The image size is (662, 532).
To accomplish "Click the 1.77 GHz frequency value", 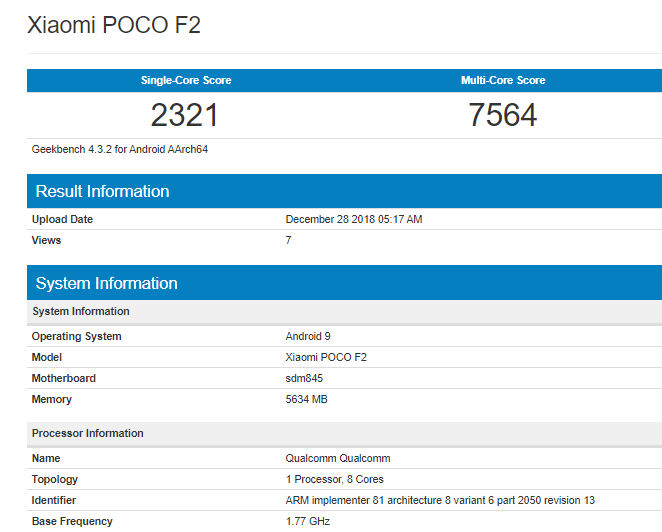I will [308, 521].
